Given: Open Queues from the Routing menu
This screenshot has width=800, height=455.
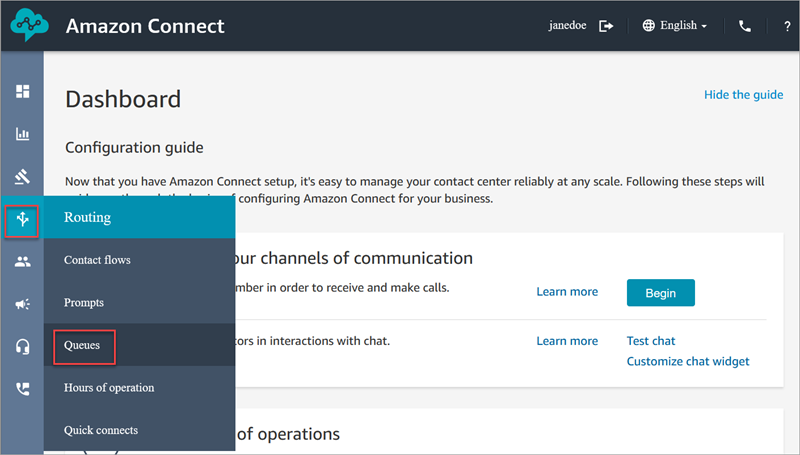Looking at the screenshot, I should (83, 345).
